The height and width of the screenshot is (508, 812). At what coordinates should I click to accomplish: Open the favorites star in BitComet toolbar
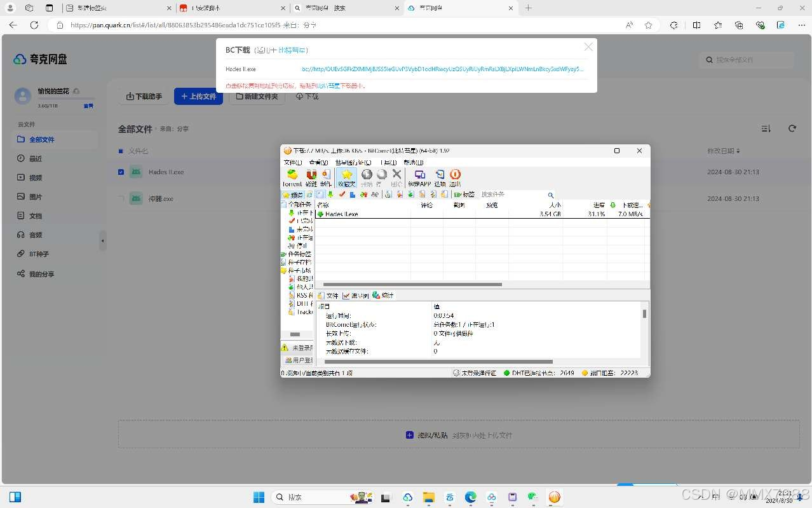(347, 177)
